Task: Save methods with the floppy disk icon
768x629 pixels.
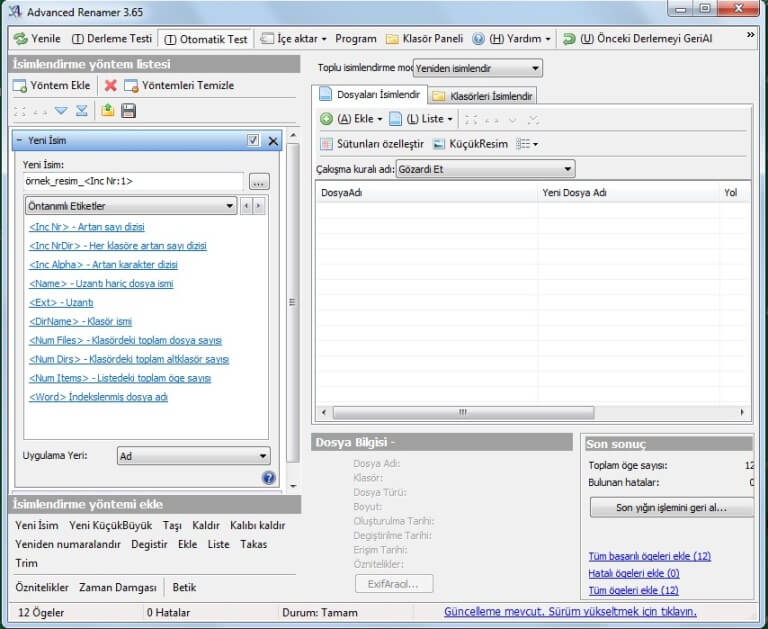Action: point(128,111)
